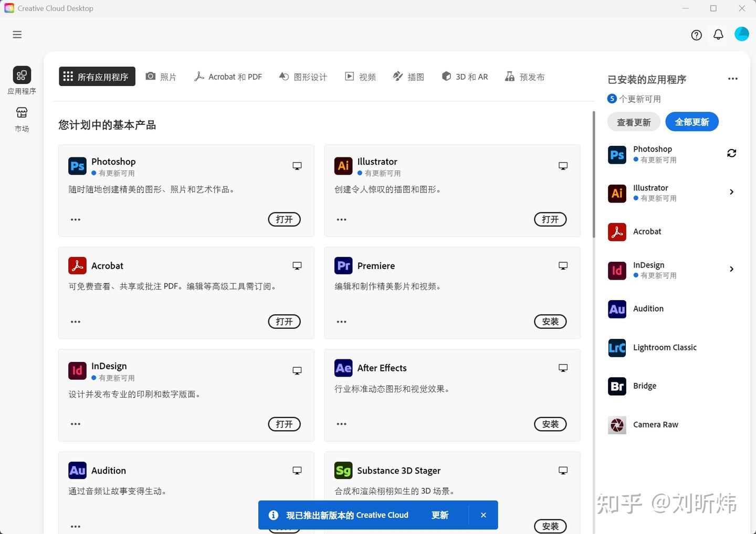Switch to the 图形设计 tab
The image size is (756, 534).
click(x=303, y=77)
